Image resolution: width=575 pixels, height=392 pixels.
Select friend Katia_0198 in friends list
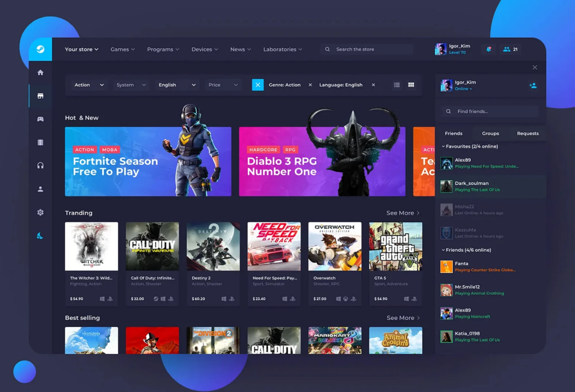490,336
